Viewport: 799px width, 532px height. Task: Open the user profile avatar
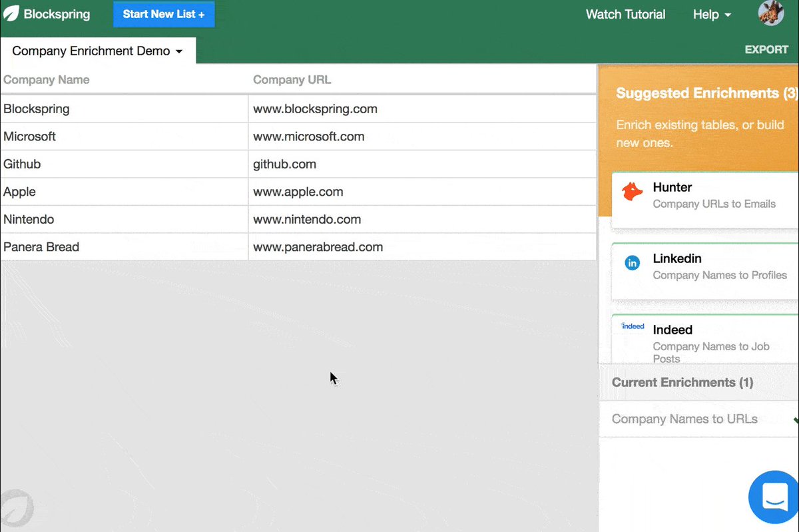[771, 13]
